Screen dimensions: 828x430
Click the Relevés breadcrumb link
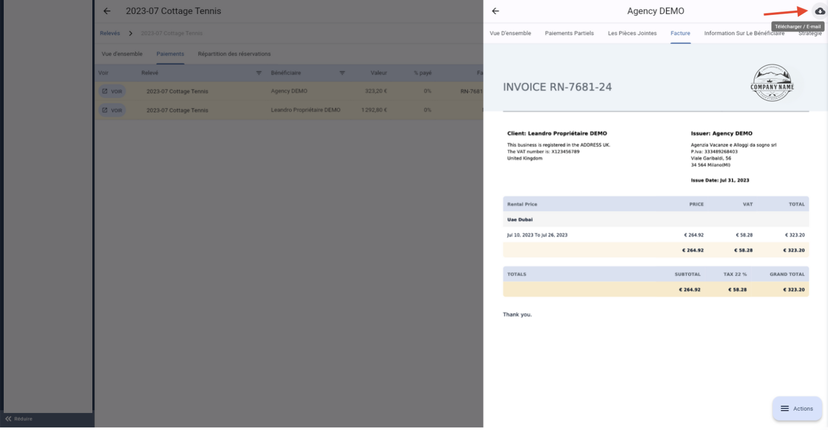(x=110, y=33)
